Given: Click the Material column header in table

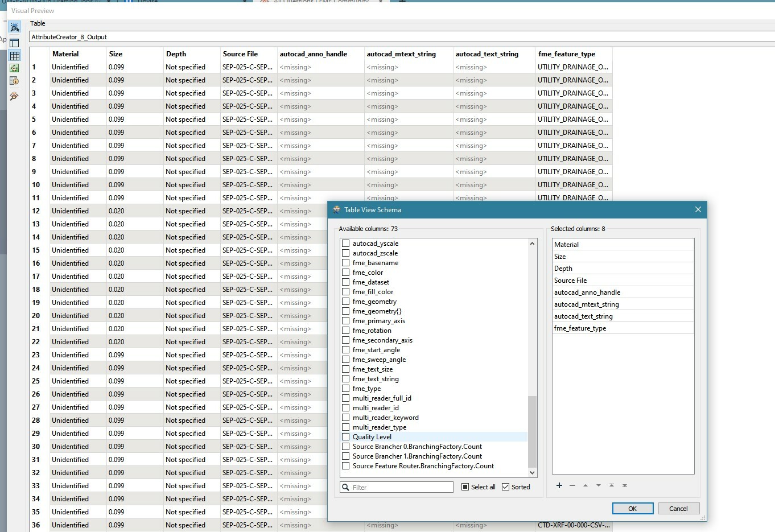Looking at the screenshot, I should (x=78, y=54).
